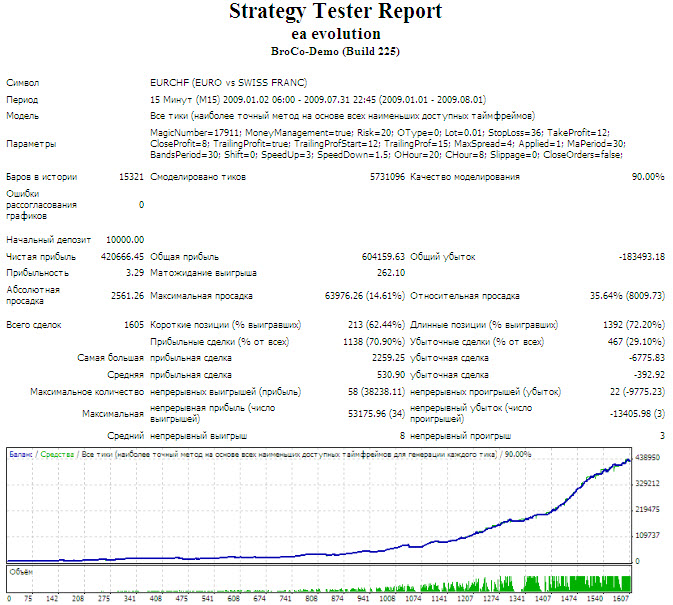Viewport: 673px width, 605px height.
Task: Click the profit factor value '3.29'
Action: pyautogui.click(x=135, y=273)
